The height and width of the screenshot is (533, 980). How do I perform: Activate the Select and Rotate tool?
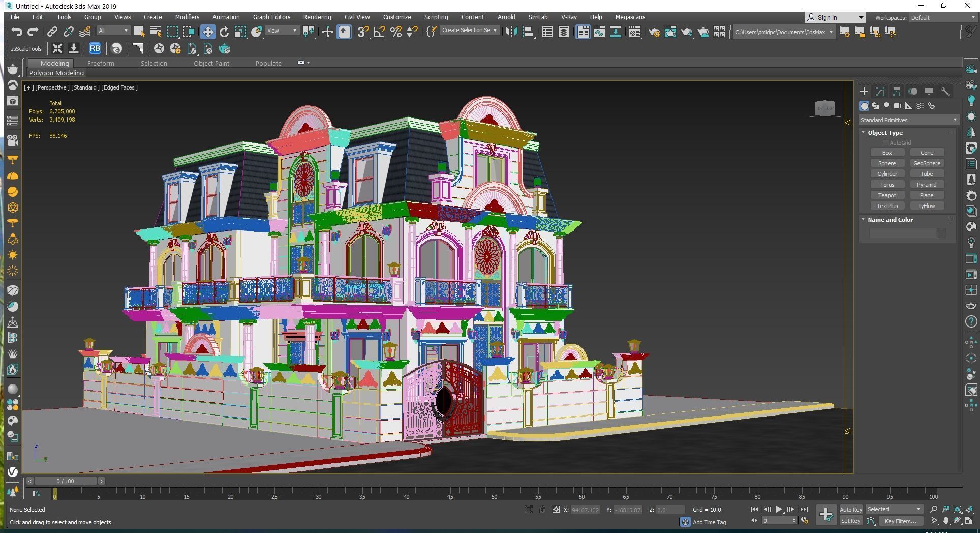[224, 32]
